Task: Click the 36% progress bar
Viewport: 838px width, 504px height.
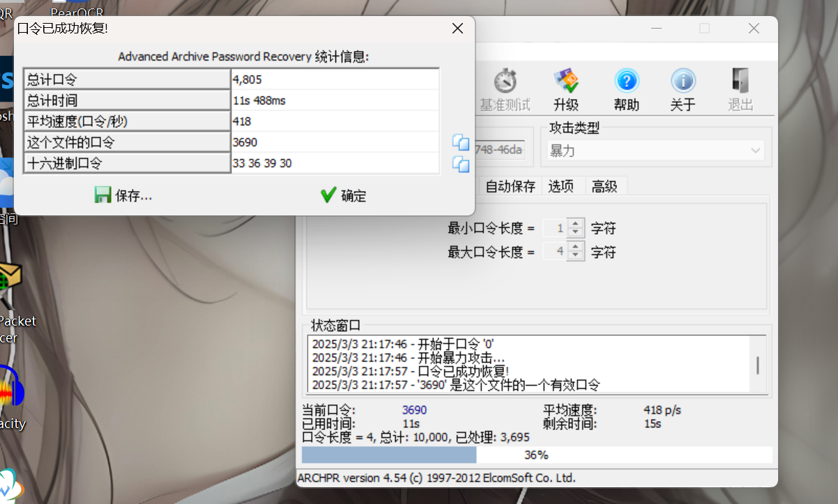Action: pos(537,455)
